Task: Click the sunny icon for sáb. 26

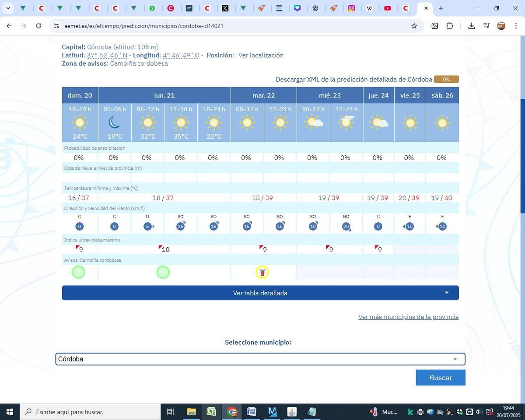Action: click(442, 123)
